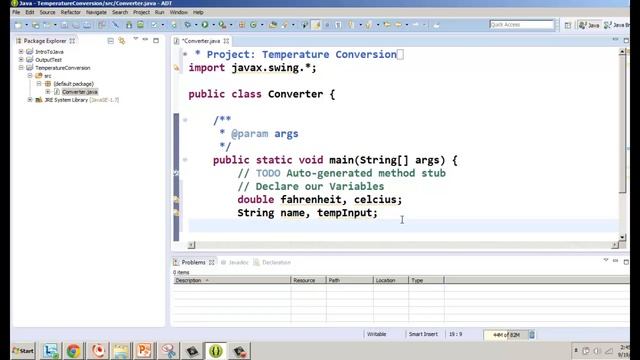Click the Windows Start button

(x=23, y=351)
